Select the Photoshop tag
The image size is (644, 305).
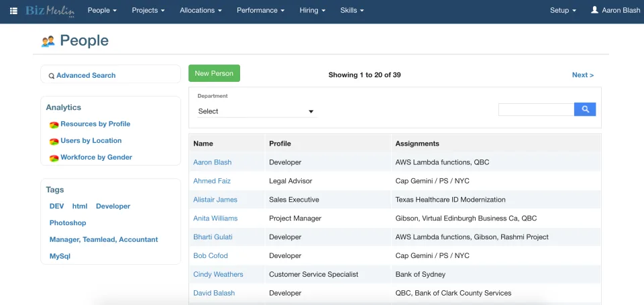68,223
